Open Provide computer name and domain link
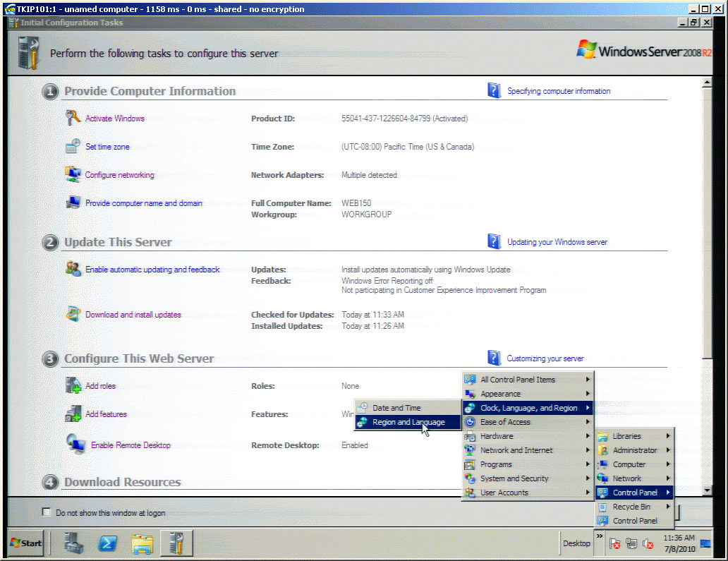This screenshot has height=561, width=728. (144, 203)
